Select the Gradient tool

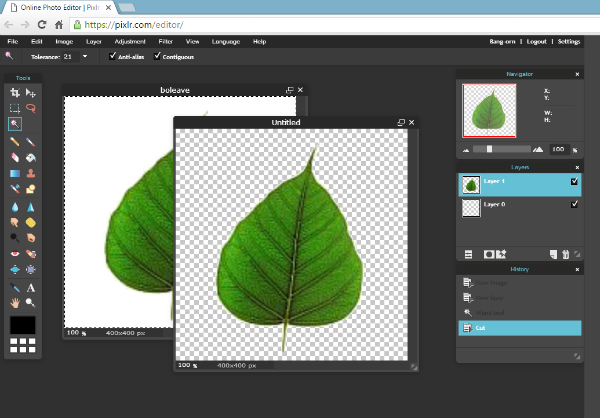click(x=15, y=173)
